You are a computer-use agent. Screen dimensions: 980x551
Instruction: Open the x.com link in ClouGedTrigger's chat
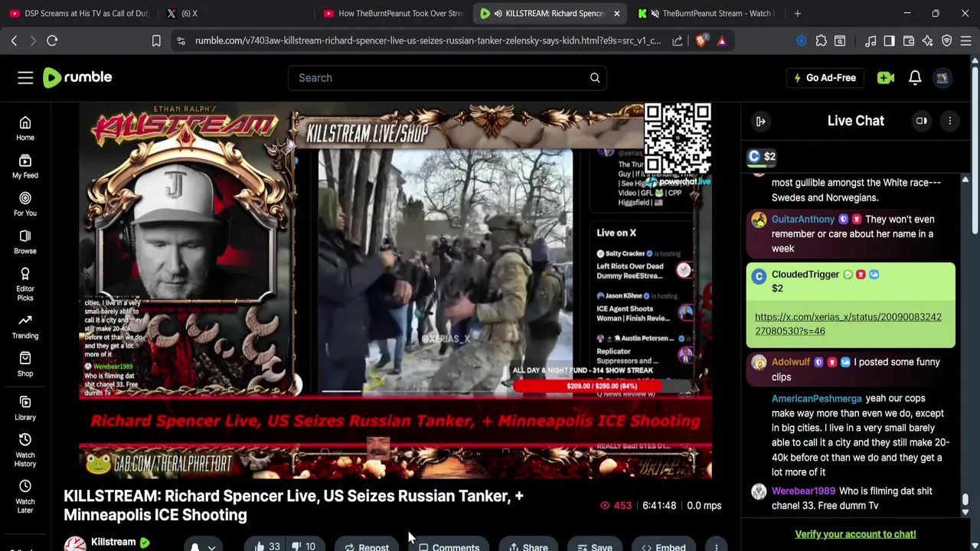(848, 324)
